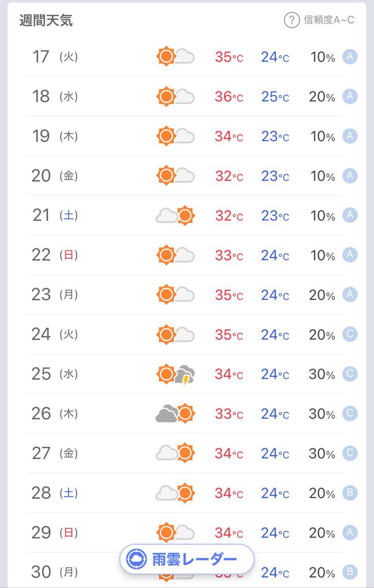374x588 pixels.
Task: Tap the cloud and sun icon for Friday the 27th
Action: pos(175,453)
